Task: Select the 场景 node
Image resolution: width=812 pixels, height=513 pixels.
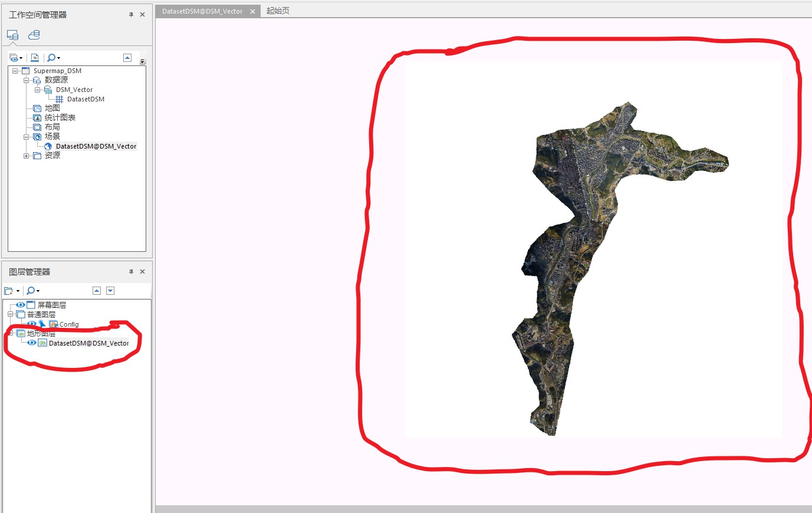Action: (52, 137)
